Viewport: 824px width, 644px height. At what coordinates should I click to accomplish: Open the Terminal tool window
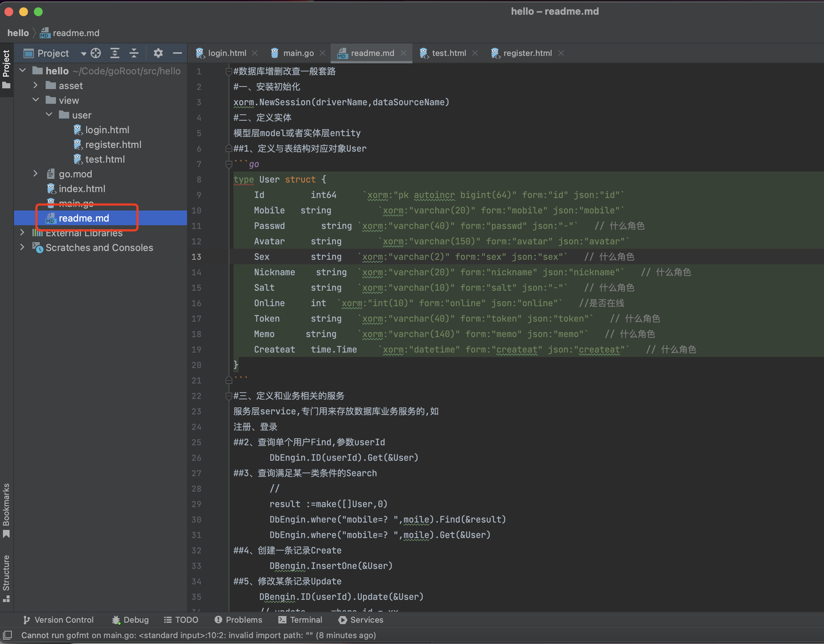[x=300, y=619]
